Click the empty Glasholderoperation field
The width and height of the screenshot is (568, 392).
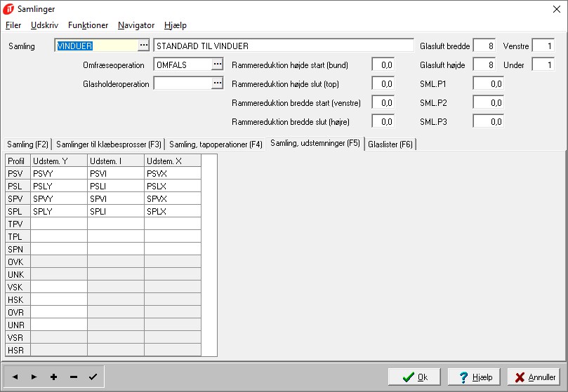coord(183,83)
